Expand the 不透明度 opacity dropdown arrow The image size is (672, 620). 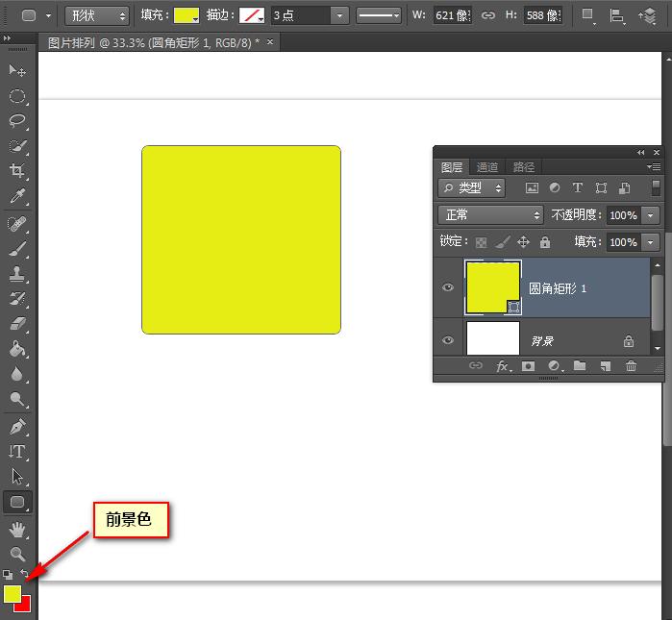point(652,215)
